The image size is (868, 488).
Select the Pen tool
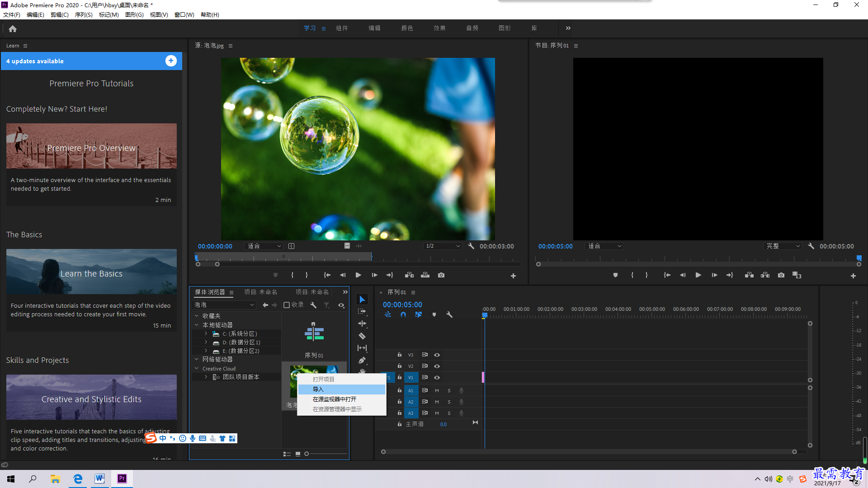(362, 360)
